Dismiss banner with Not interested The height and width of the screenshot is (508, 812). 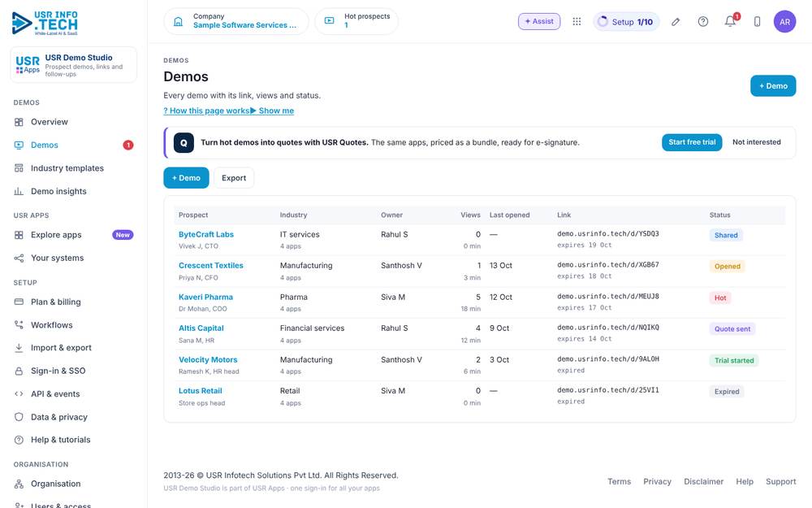[x=756, y=142]
